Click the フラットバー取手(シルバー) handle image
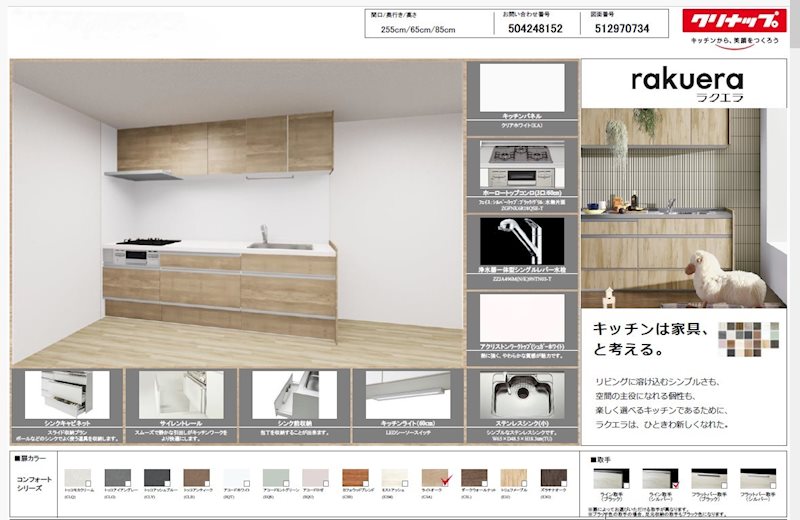This screenshot has height=520, width=800. click(x=758, y=479)
